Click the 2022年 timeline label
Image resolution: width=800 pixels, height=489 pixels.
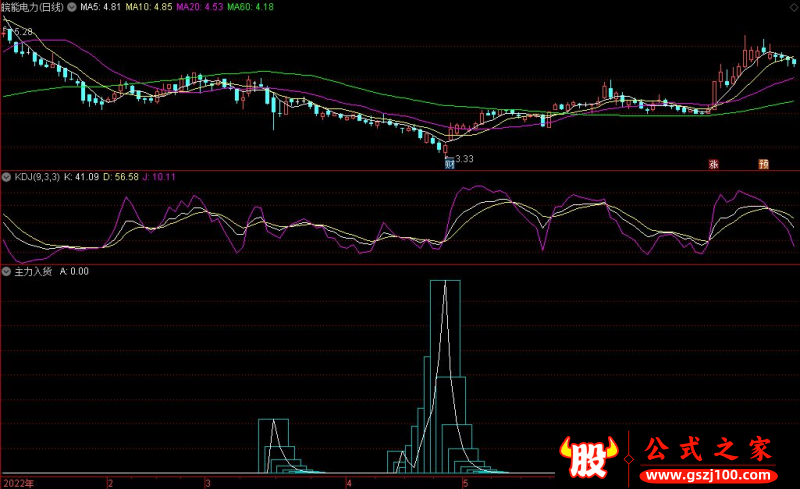click(18, 483)
